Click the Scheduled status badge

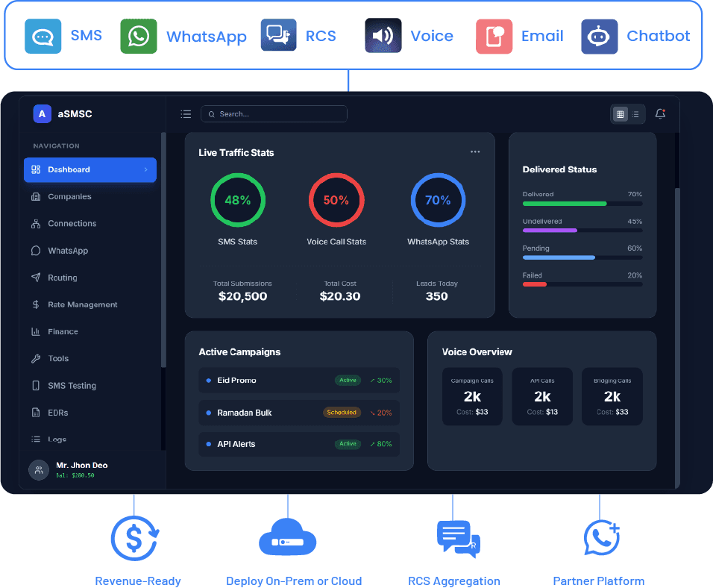342,413
